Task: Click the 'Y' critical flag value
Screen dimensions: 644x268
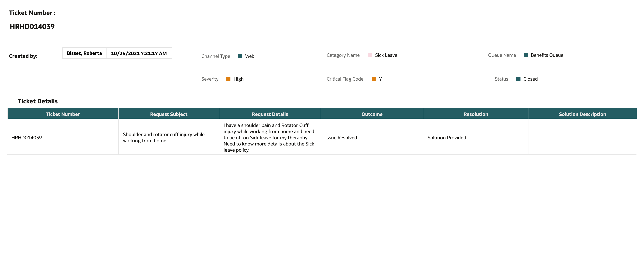Action: click(x=380, y=79)
